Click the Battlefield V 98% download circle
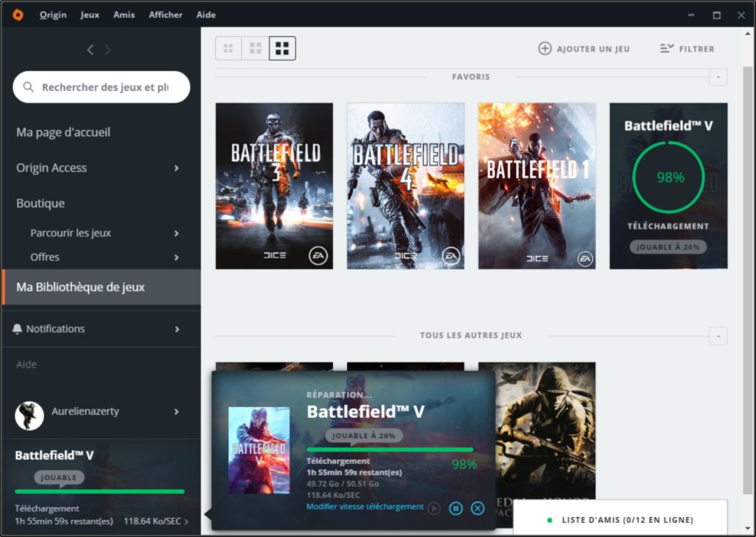The height and width of the screenshot is (537, 756). (668, 177)
